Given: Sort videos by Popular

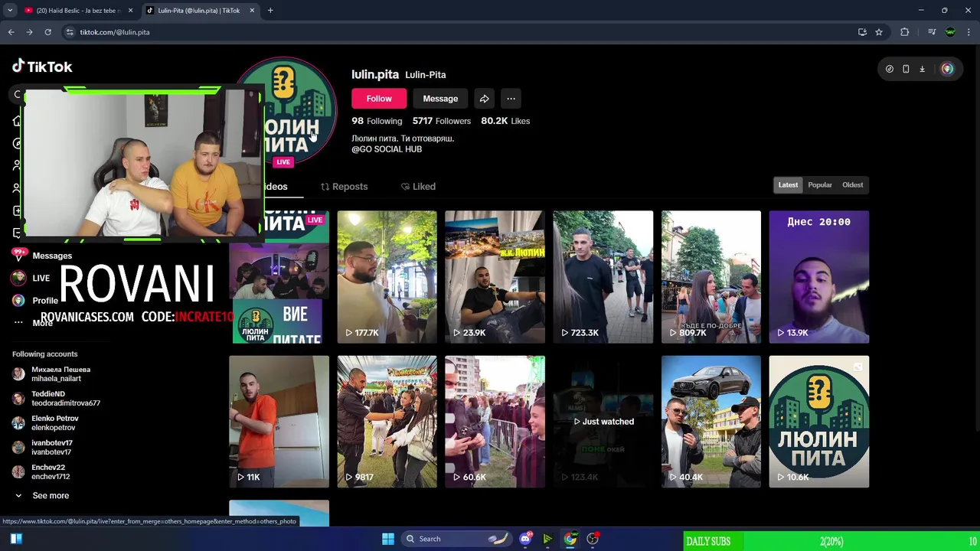Looking at the screenshot, I should pos(820,185).
